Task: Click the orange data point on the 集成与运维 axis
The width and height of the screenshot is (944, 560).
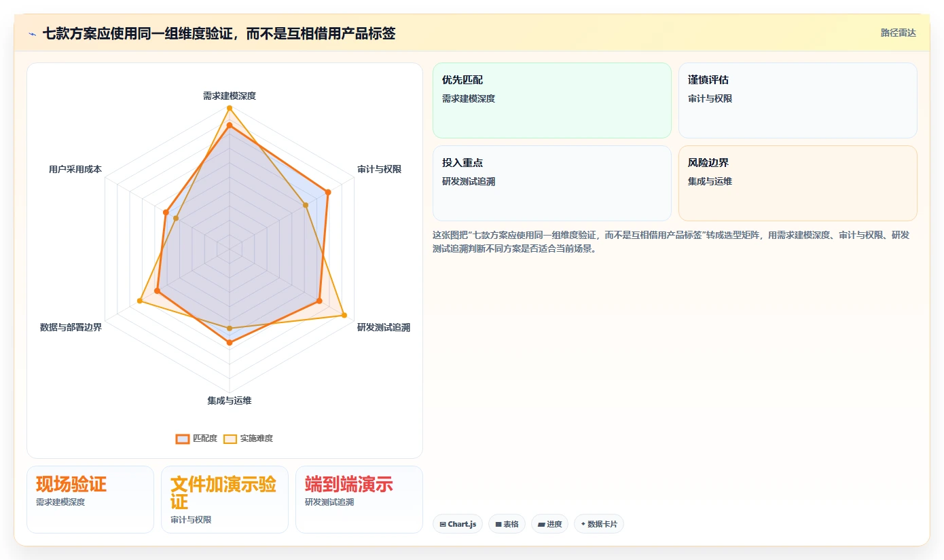Action: pos(230,343)
